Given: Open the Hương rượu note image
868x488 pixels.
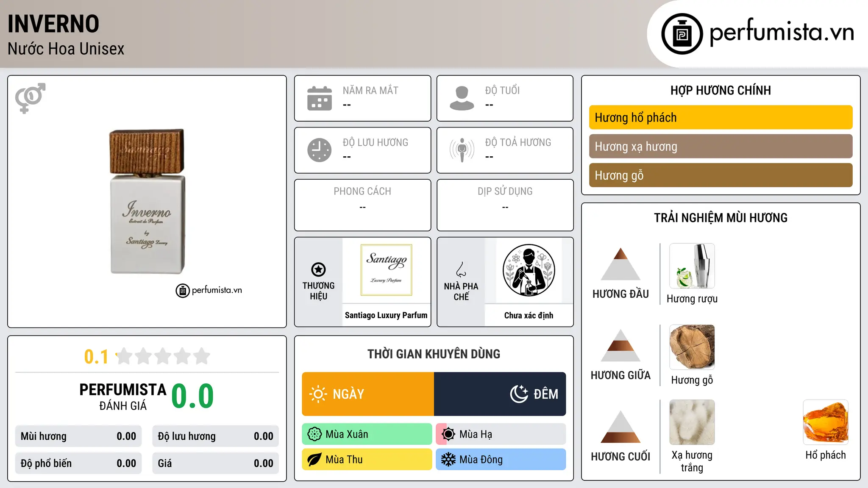Looking at the screenshot, I should [x=692, y=266].
